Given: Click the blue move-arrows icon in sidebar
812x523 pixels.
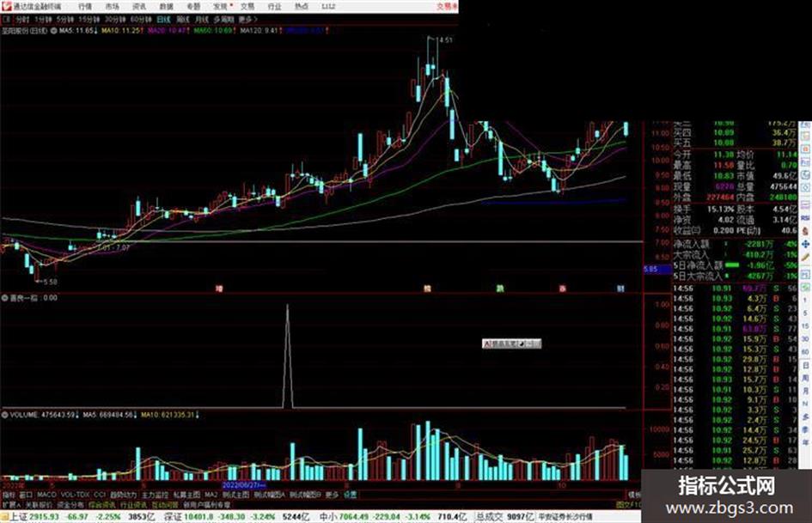Looking at the screenshot, I should pos(805,244).
